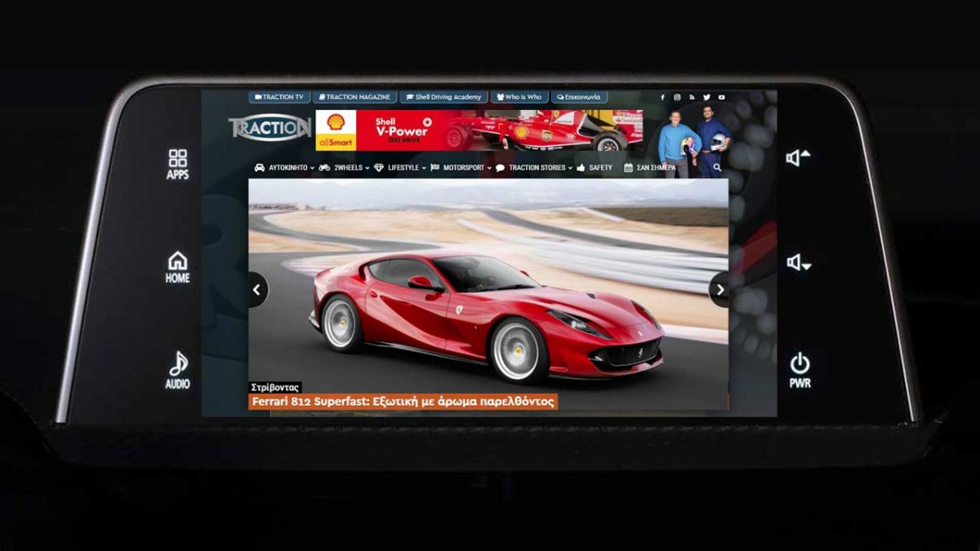Viewport: 980px width, 551px height.
Task: Click the search magnifier icon in the navbar
Action: [x=717, y=167]
